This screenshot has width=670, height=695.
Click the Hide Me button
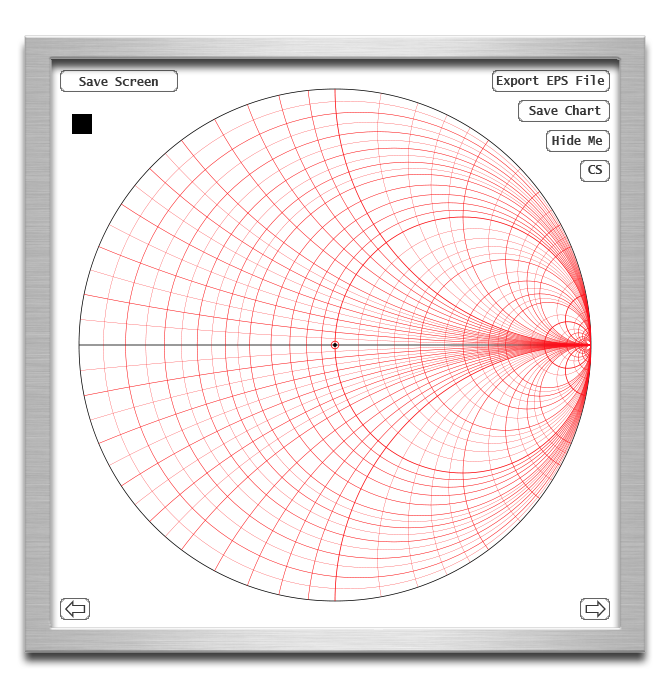pyautogui.click(x=578, y=141)
